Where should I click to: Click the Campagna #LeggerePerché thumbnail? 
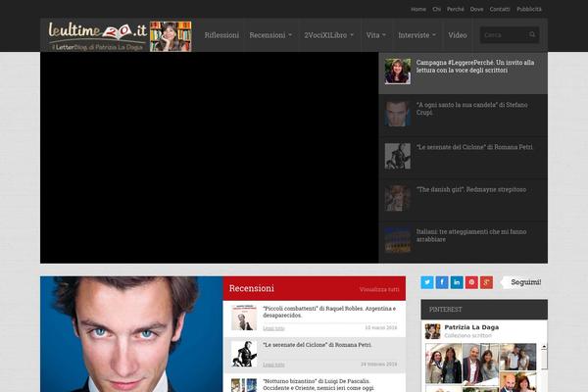pos(398,72)
